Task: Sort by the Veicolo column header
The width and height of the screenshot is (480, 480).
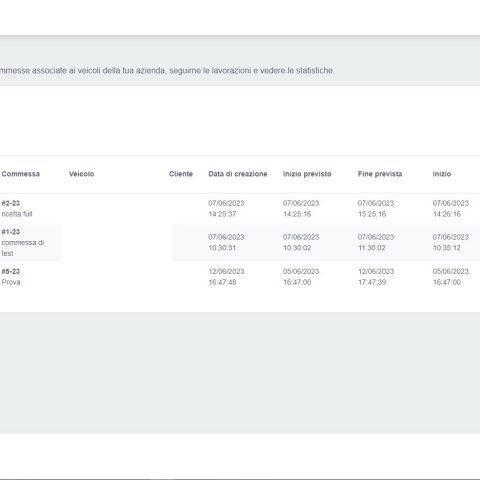Action: [x=81, y=174]
